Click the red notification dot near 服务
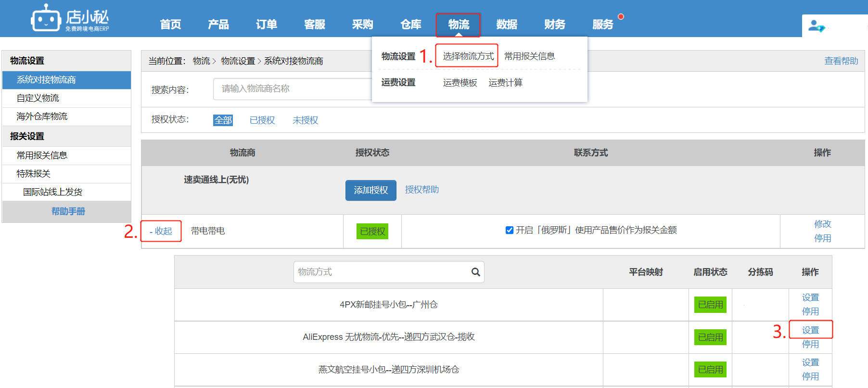The width and height of the screenshot is (868, 388). tap(621, 17)
